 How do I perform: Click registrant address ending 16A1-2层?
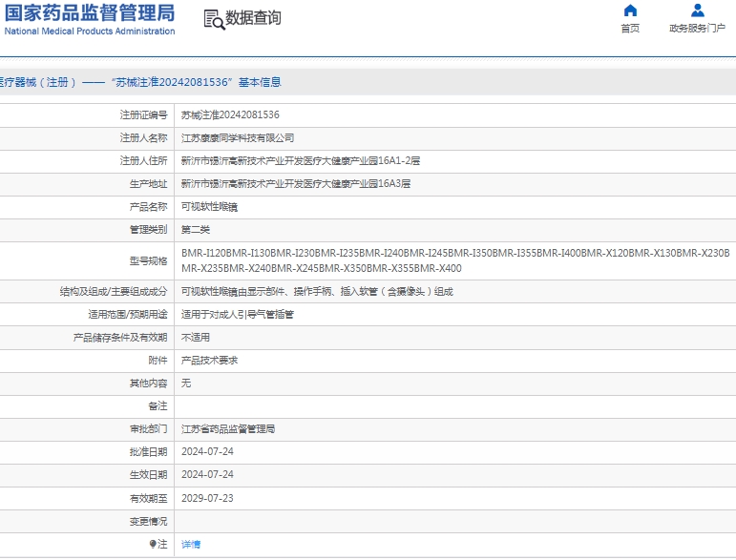coord(301,161)
